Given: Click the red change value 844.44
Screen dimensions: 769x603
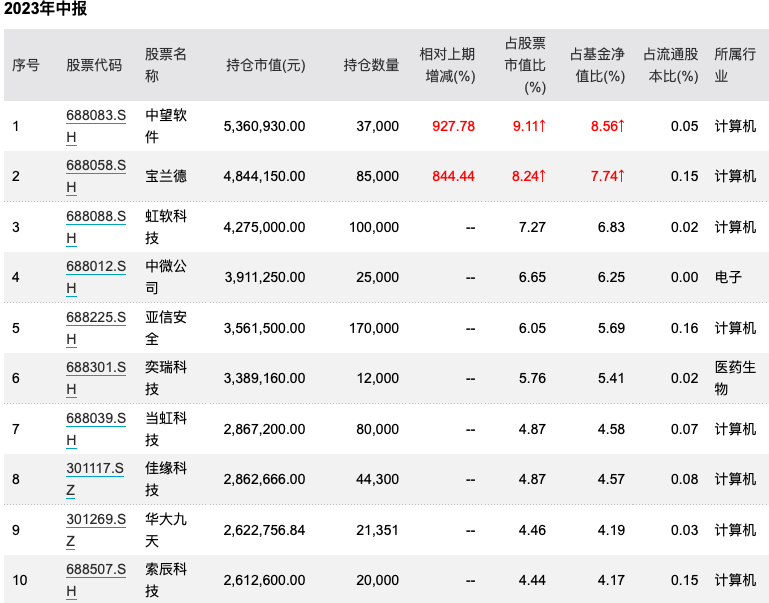Looking at the screenshot, I should [453, 176].
